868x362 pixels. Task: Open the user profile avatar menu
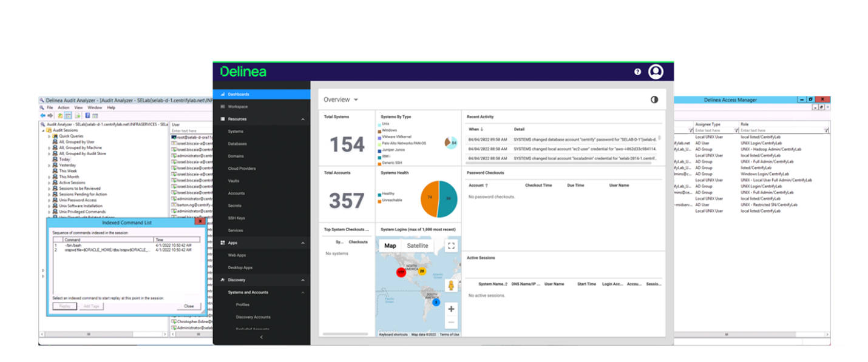[656, 72]
